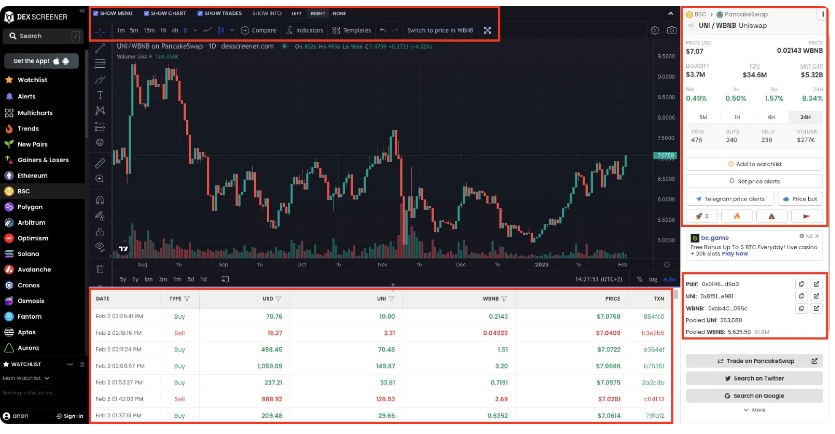Open the candlestick chart type selector
This screenshot has height=434, width=835.
click(x=221, y=30)
